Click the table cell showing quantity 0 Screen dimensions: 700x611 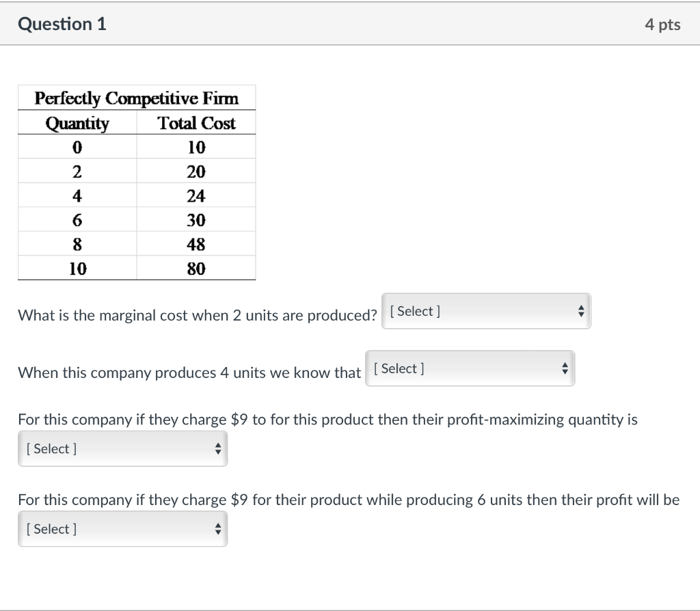tap(77, 147)
